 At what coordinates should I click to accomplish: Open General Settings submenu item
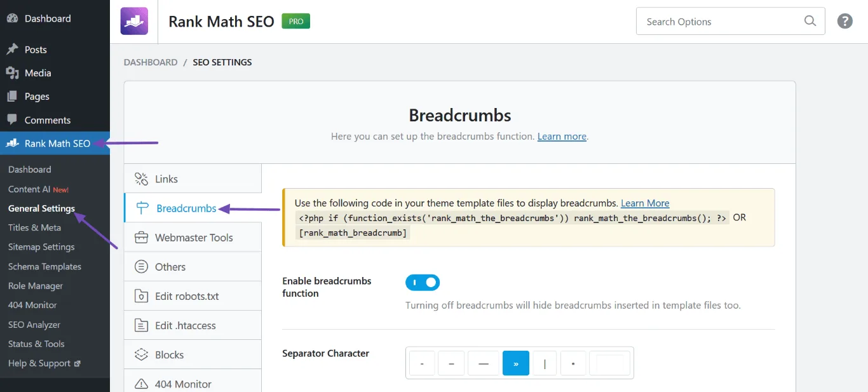[41, 208]
